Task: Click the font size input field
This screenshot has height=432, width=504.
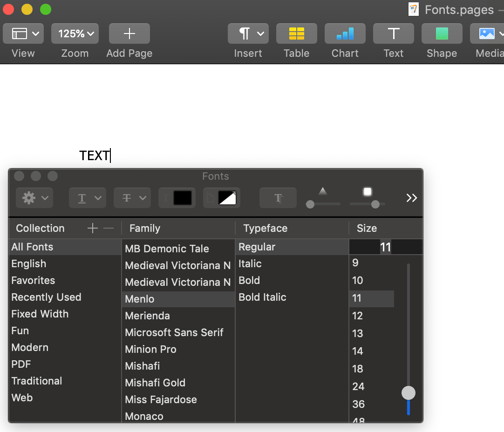Action: [x=386, y=247]
